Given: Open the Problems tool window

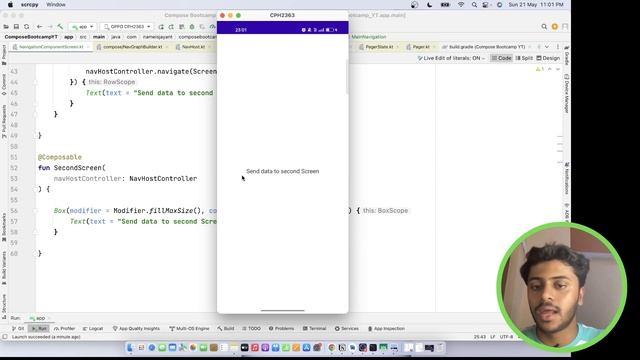Looking at the screenshot, I should coord(281,328).
